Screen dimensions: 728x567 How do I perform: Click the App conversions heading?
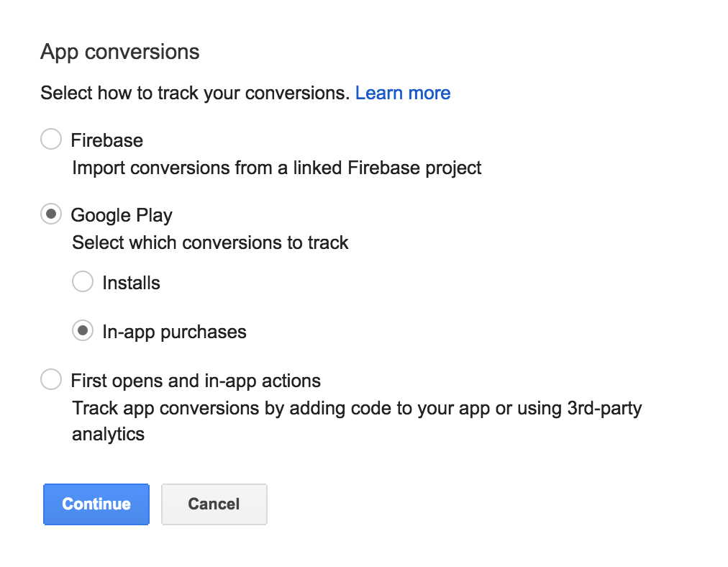(x=120, y=52)
